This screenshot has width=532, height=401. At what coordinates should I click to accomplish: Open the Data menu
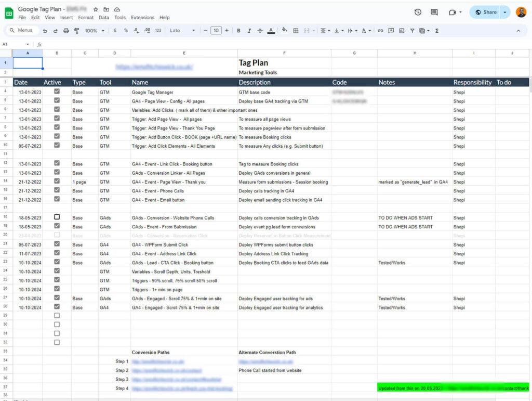point(104,18)
